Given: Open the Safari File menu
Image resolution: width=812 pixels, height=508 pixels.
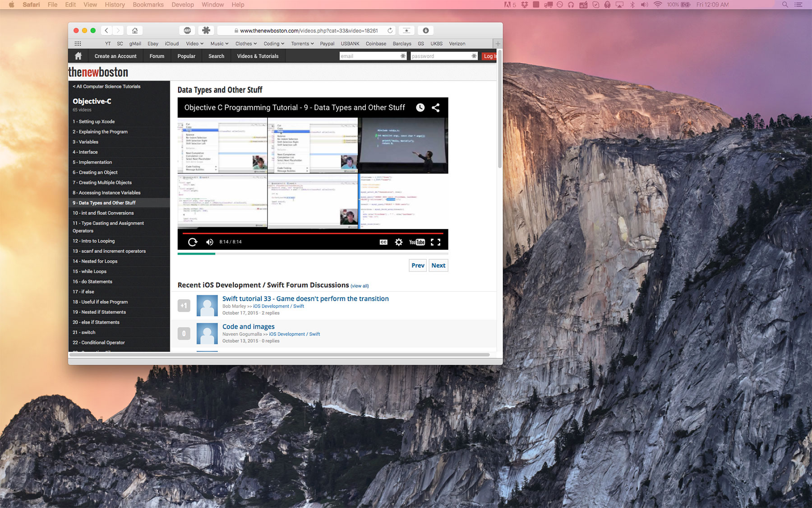Looking at the screenshot, I should (x=53, y=5).
